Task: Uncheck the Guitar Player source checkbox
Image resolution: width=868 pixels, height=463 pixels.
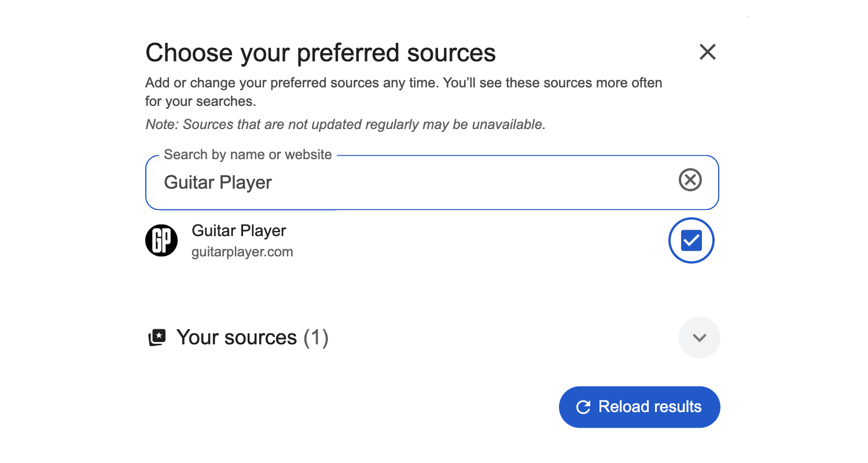Action: click(x=692, y=240)
